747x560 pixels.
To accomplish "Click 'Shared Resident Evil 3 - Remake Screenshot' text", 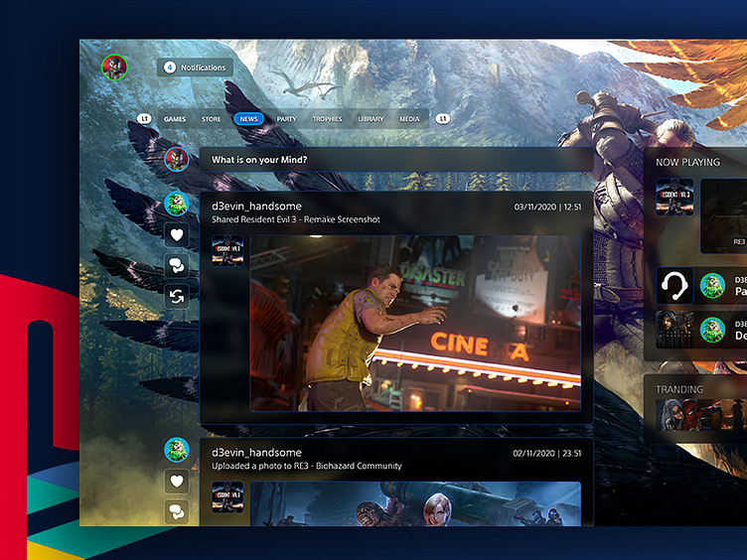I will coord(295,219).
